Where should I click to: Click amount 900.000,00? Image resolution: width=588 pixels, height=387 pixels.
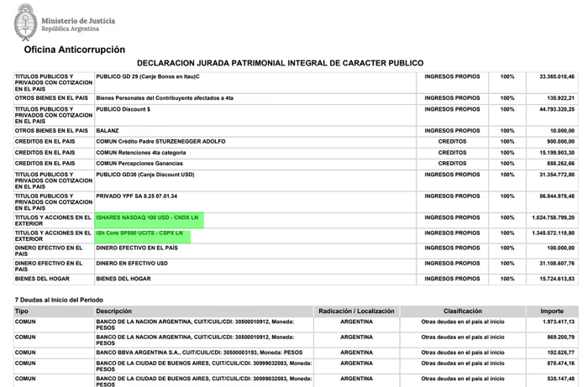coord(560,142)
